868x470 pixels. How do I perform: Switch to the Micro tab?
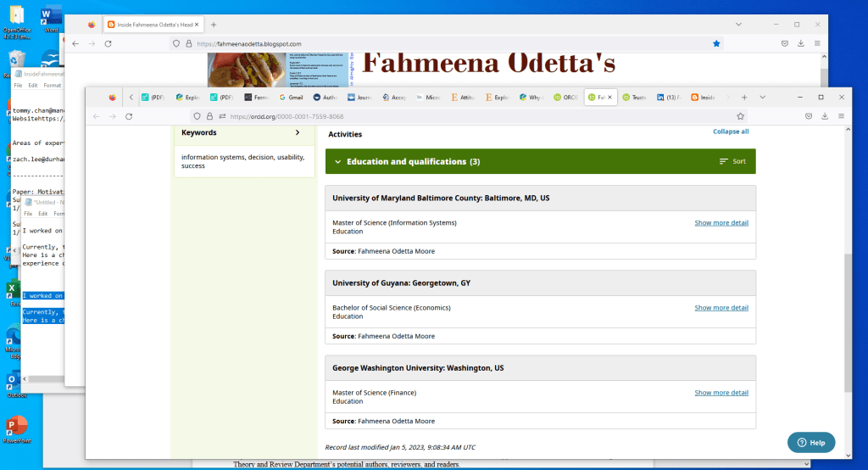pos(427,98)
